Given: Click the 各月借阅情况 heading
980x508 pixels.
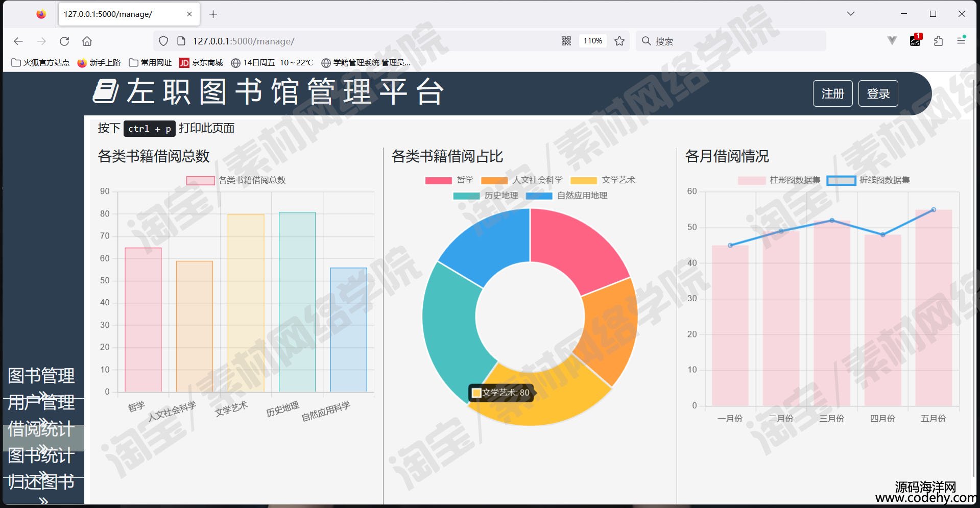Looking at the screenshot, I should (727, 156).
